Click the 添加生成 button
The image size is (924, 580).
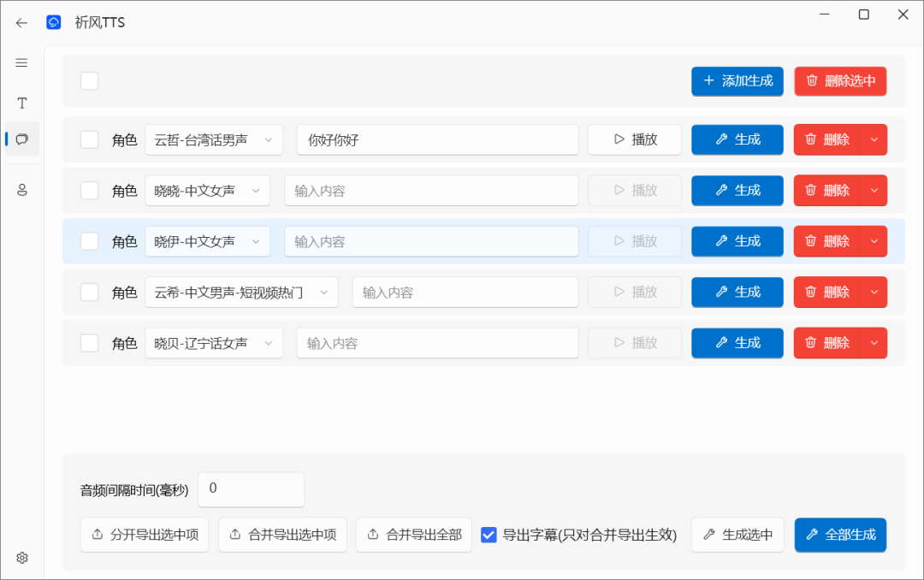pos(737,80)
